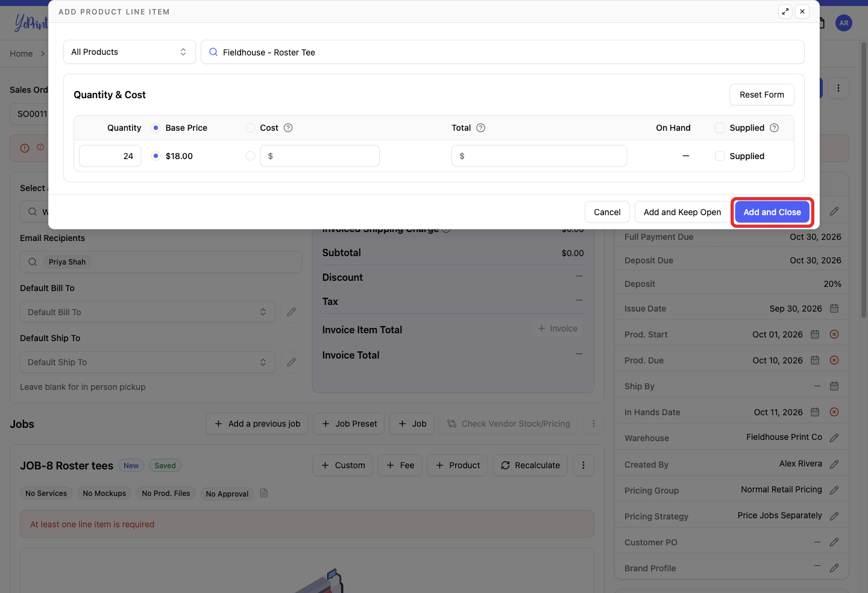Edit the Warehouse with pencil icon
Image resolution: width=868 pixels, height=593 pixels.
pos(834,438)
